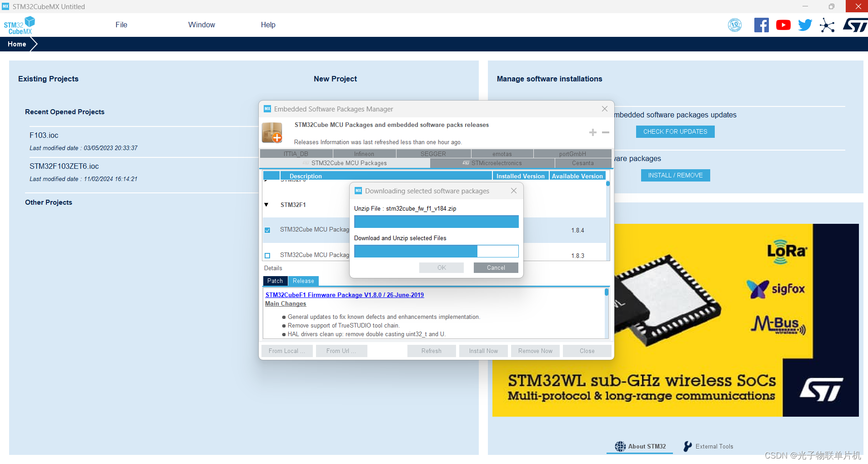
Task: Click the OK button in download dialog
Action: [442, 267]
